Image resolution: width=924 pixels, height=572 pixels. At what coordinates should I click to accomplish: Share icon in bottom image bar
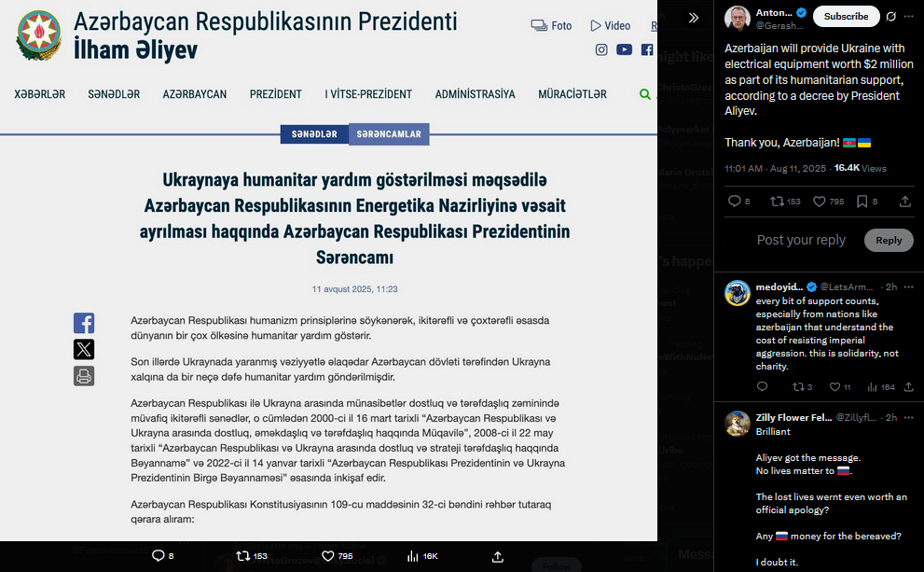click(x=498, y=557)
